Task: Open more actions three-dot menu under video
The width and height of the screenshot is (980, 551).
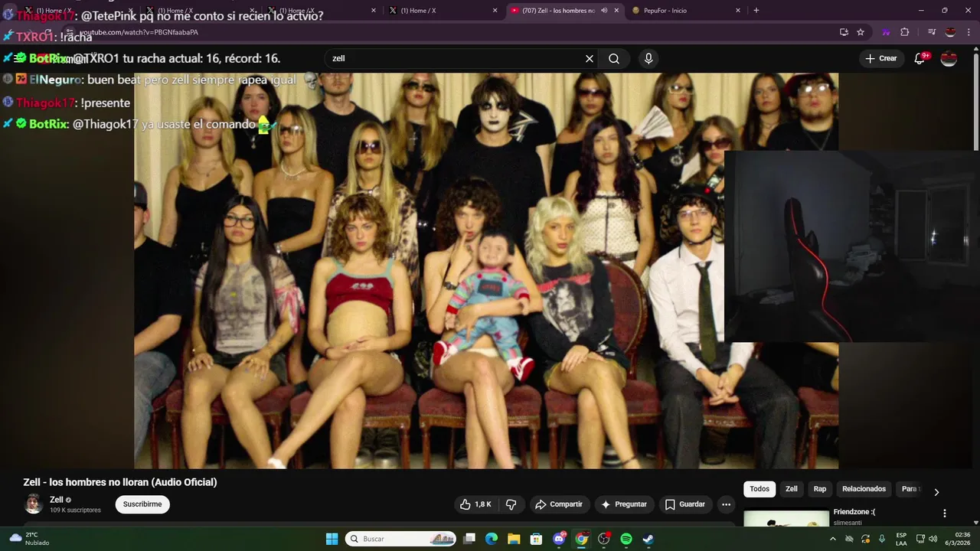Action: click(x=726, y=504)
